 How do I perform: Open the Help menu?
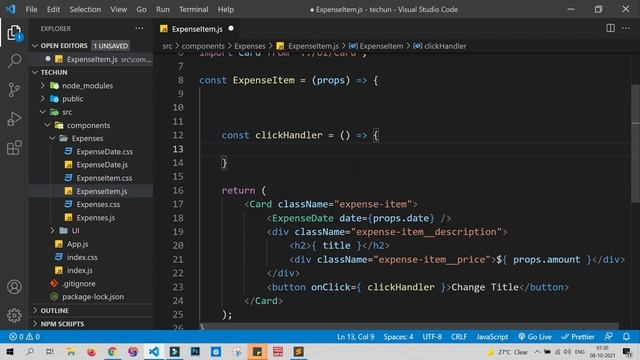(x=226, y=9)
